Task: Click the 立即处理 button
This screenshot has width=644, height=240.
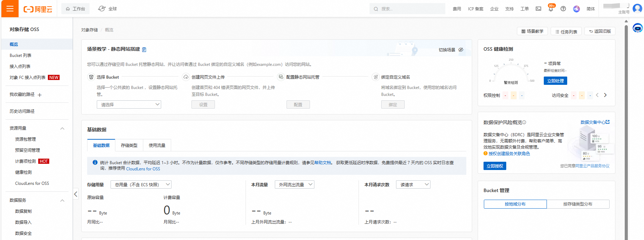Action: [555, 81]
